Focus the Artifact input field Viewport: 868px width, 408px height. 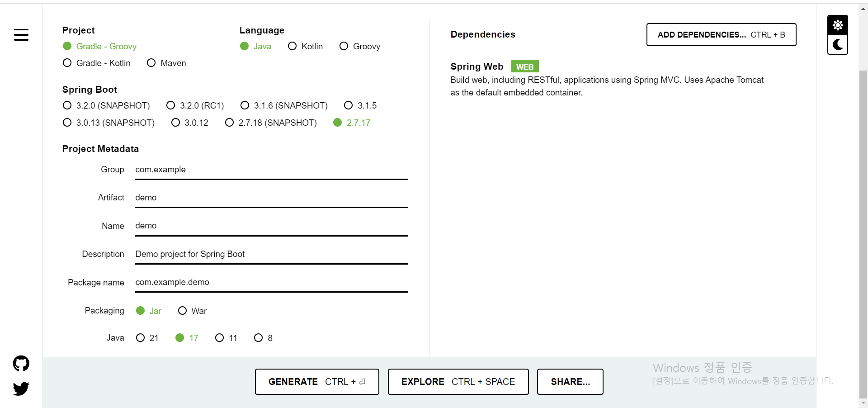coord(271,198)
